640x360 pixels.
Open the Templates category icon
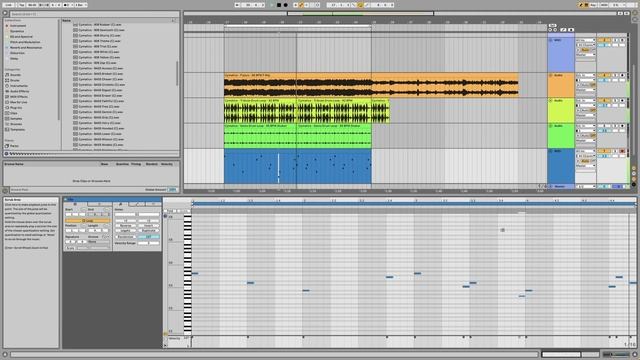pyautogui.click(x=7, y=129)
